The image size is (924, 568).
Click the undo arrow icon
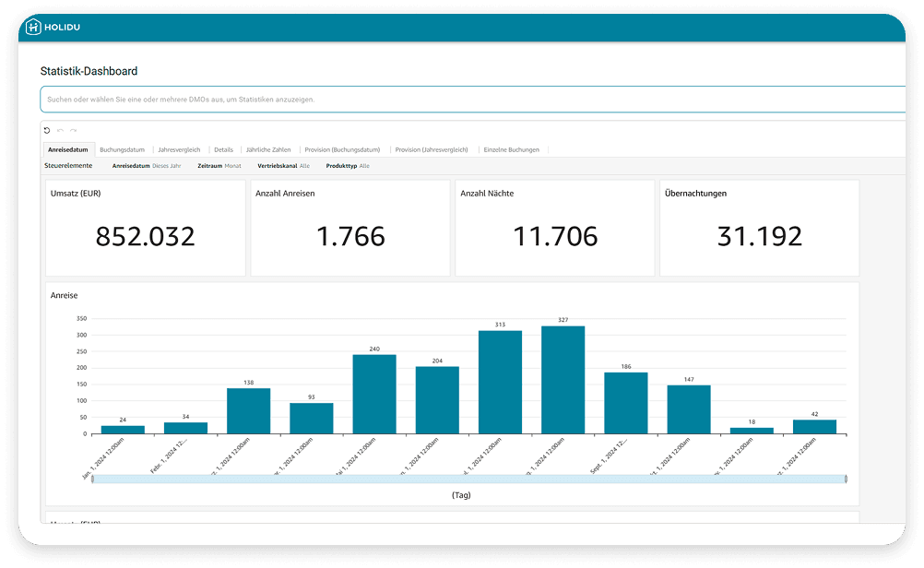tap(61, 131)
